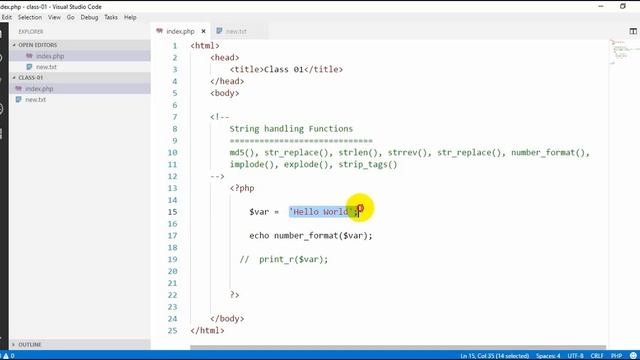Open the errors and warnings count indicator

point(9,356)
